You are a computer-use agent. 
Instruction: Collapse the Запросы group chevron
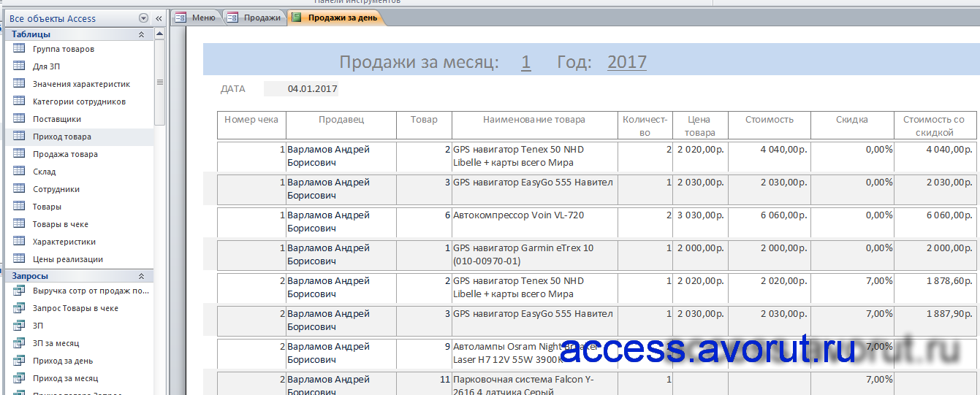pos(141,276)
